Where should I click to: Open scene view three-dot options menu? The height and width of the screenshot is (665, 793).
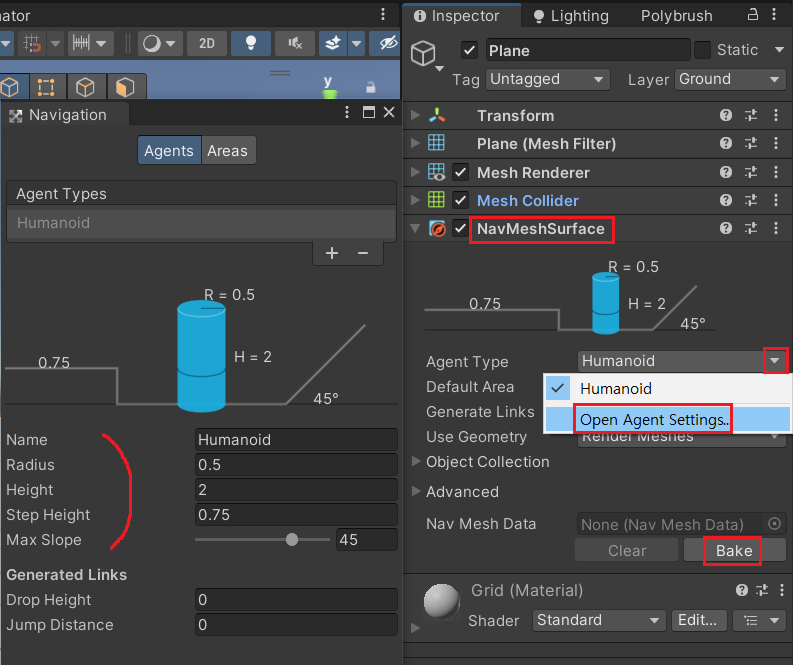pyautogui.click(x=383, y=14)
